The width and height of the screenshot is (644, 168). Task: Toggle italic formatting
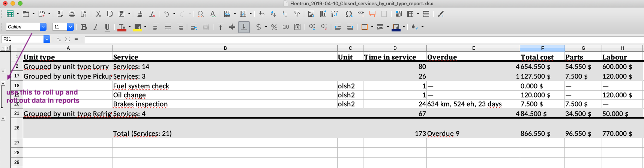96,27
